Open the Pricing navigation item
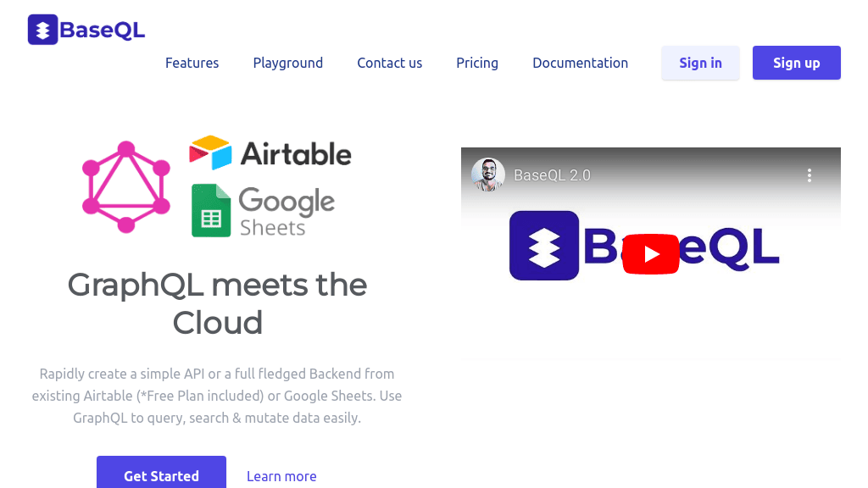This screenshot has height=488, width=868. (476, 63)
